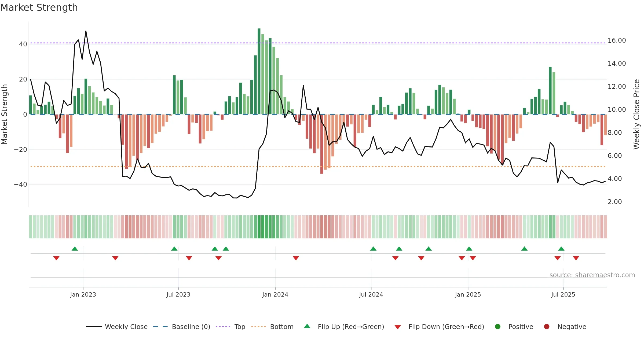Click the Jul 2025 x-axis label
644x362 pixels.
click(x=563, y=294)
